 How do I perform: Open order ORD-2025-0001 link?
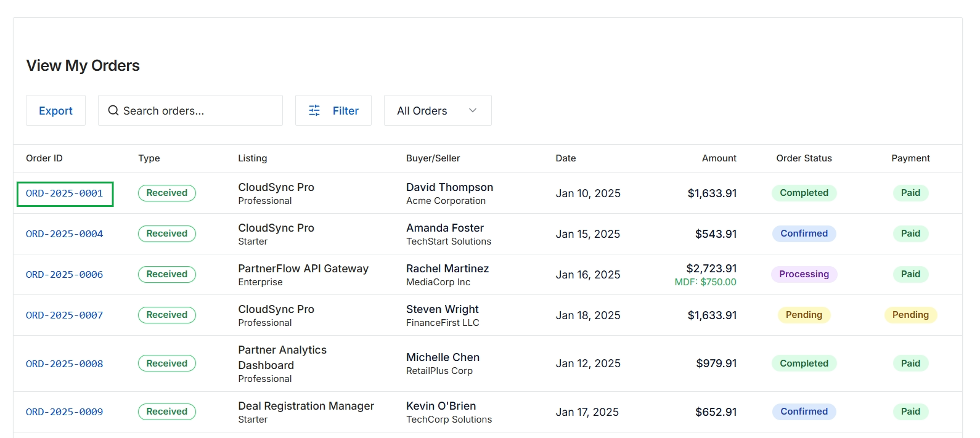[65, 193]
